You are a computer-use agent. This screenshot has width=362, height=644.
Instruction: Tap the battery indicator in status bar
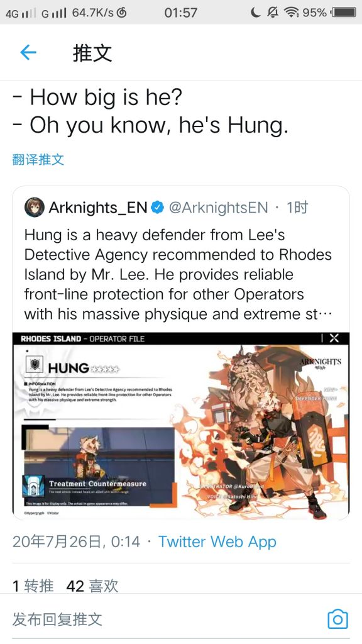click(344, 13)
